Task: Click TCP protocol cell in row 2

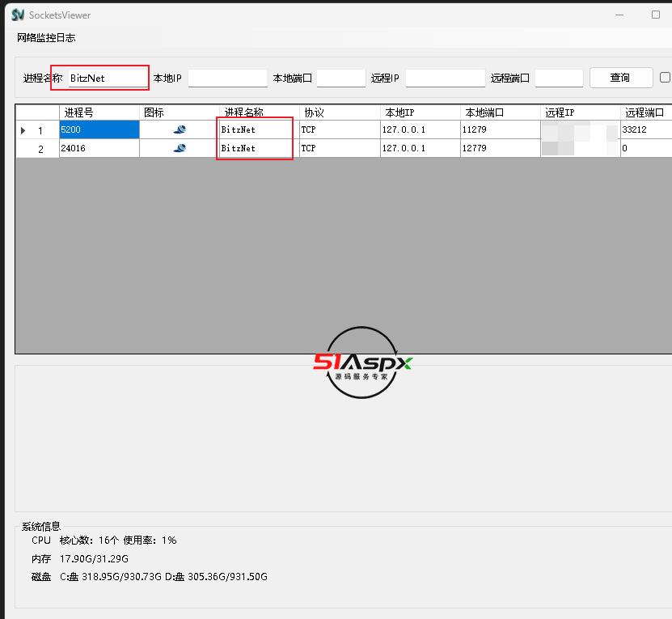Action: 340,148
